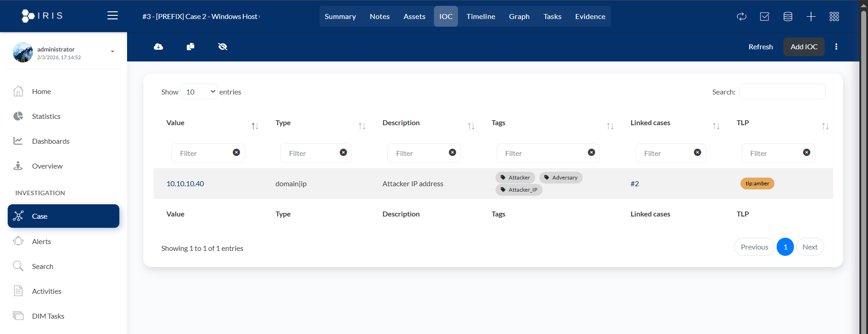
Task: Click the cloud download icon in toolbar
Action: [158, 47]
